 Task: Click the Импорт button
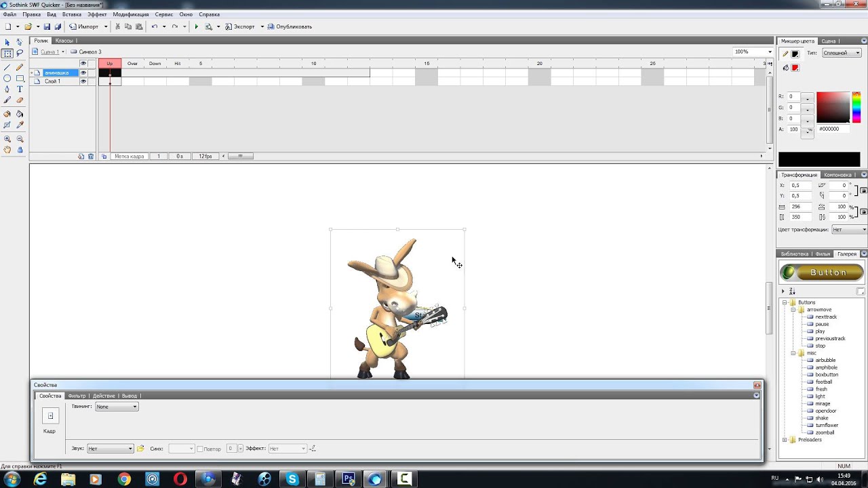84,26
